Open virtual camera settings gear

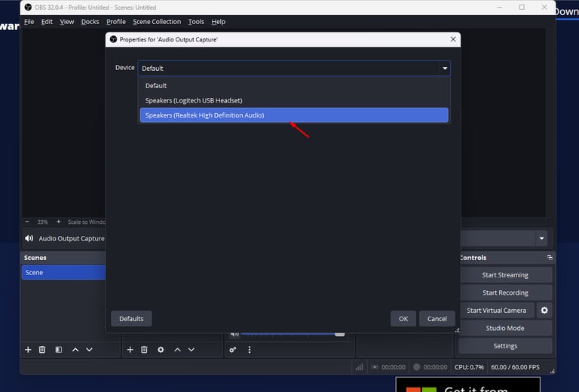(x=544, y=311)
